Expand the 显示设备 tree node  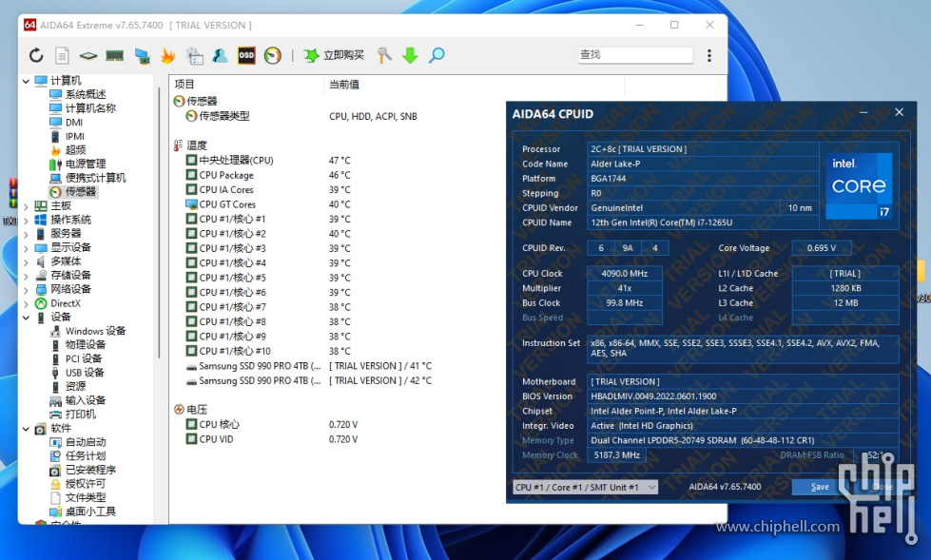click(26, 247)
